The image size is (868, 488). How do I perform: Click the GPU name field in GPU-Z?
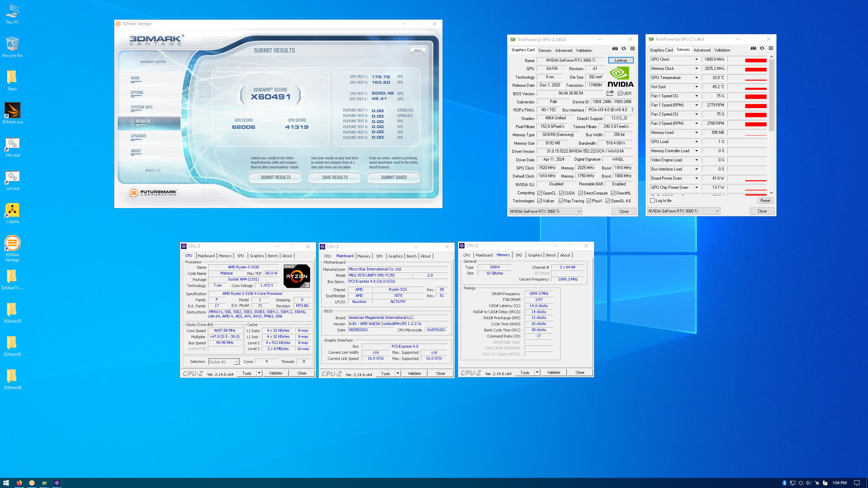click(570, 60)
